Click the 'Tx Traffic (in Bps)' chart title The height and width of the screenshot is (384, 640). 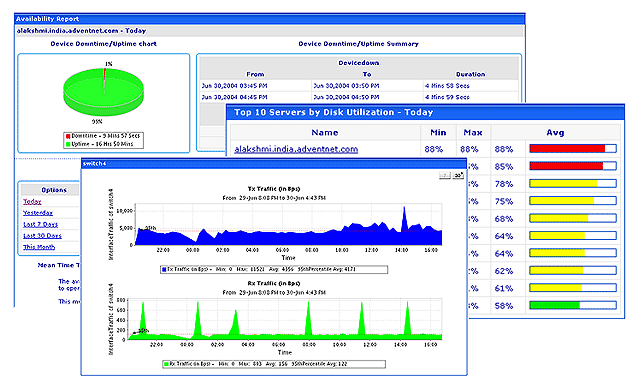[274, 189]
